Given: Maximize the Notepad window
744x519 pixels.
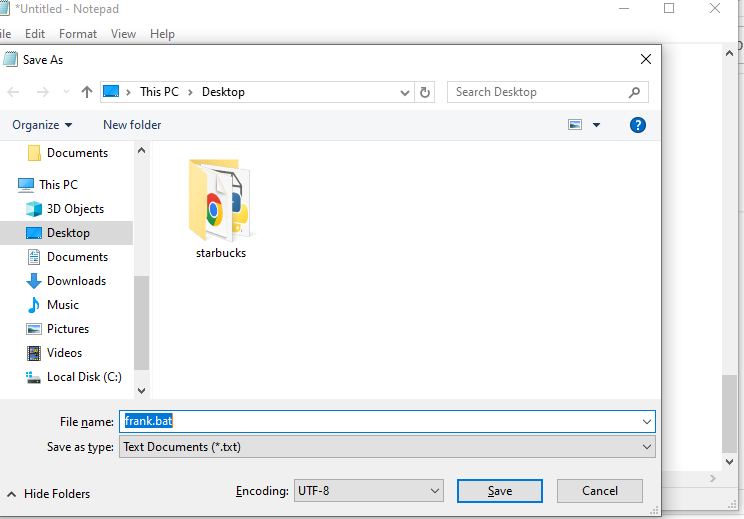Looking at the screenshot, I should point(669,8).
